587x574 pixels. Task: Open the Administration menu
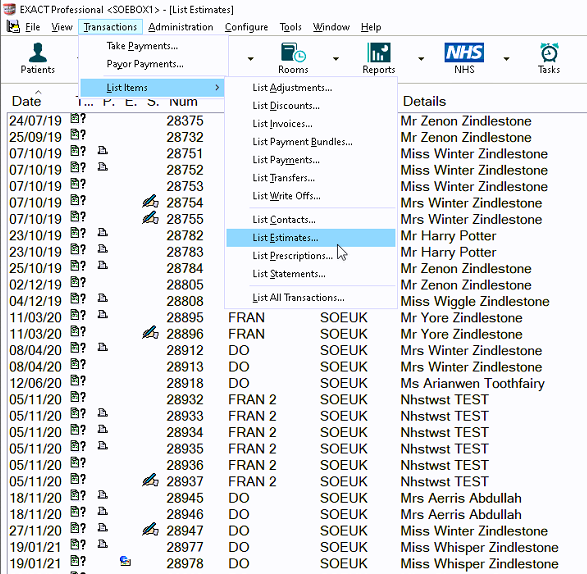click(180, 27)
